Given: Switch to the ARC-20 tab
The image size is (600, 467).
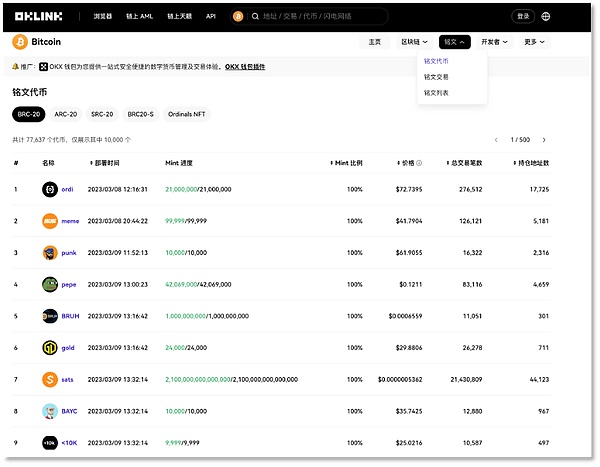Looking at the screenshot, I should [66, 115].
